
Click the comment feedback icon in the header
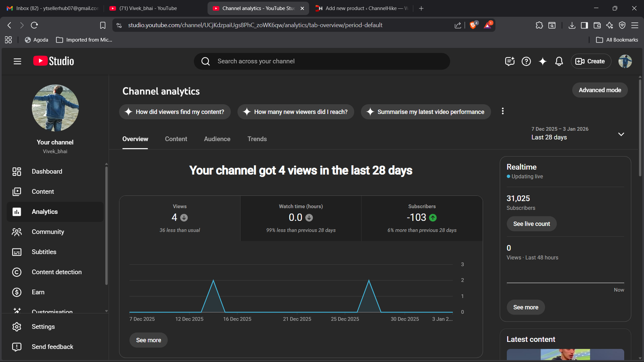(x=510, y=61)
